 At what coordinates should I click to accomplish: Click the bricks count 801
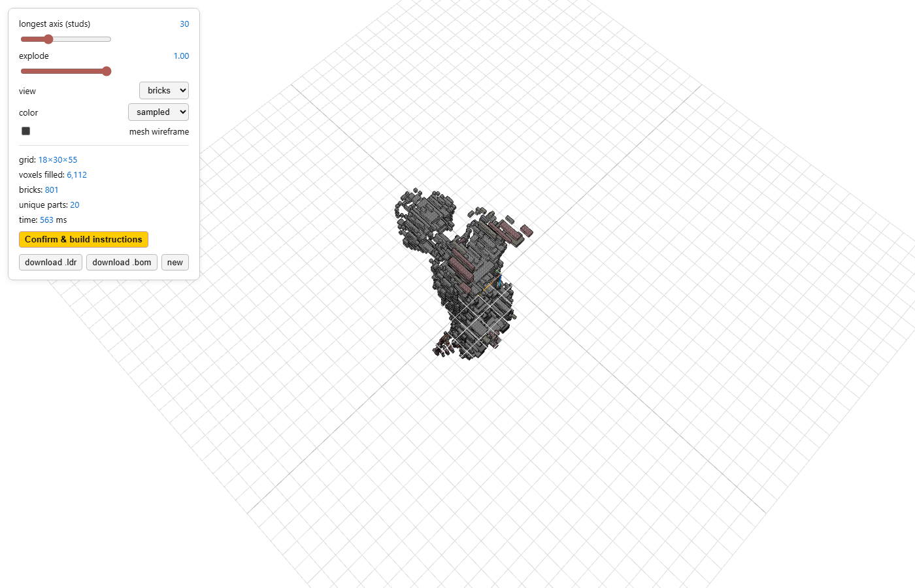pyautogui.click(x=52, y=190)
